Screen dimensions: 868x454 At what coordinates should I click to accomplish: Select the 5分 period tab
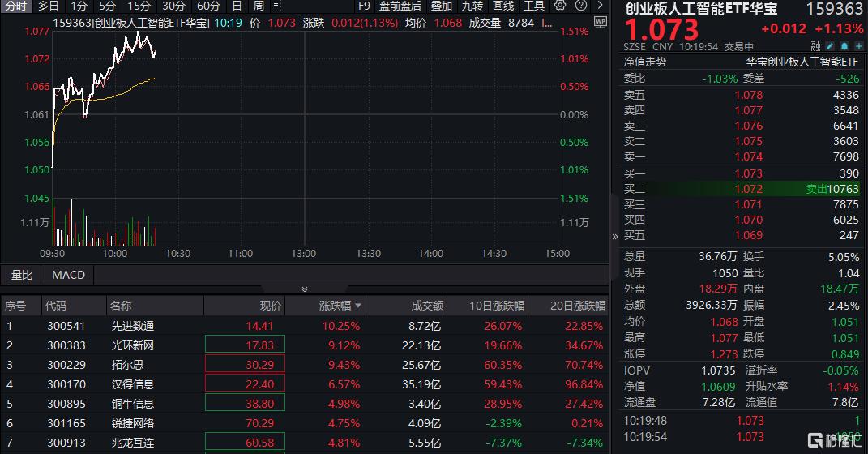(x=108, y=6)
